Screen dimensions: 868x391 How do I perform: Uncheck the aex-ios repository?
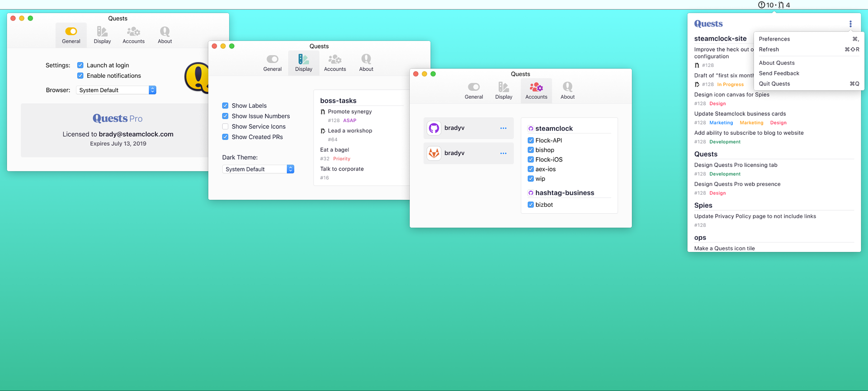point(531,169)
